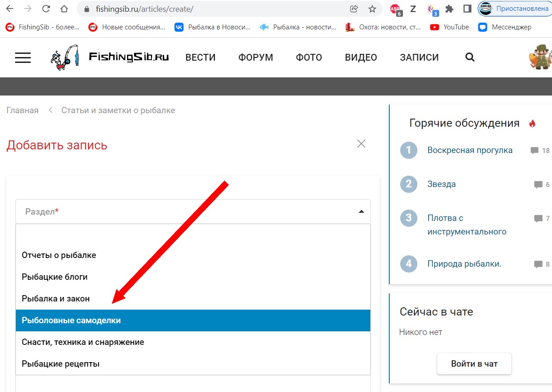This screenshot has width=552, height=392.
Task: Pick Рыбацкие рецепты option
Action: point(61,364)
